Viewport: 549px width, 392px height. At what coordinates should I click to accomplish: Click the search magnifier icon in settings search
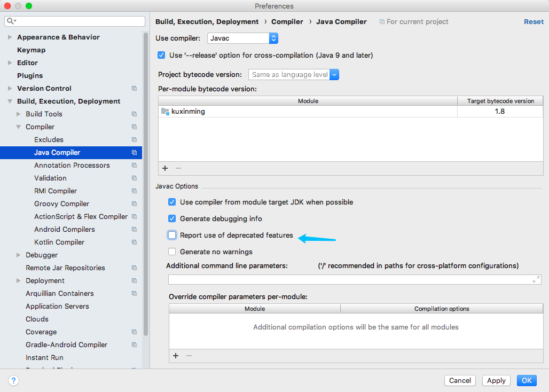click(x=11, y=21)
